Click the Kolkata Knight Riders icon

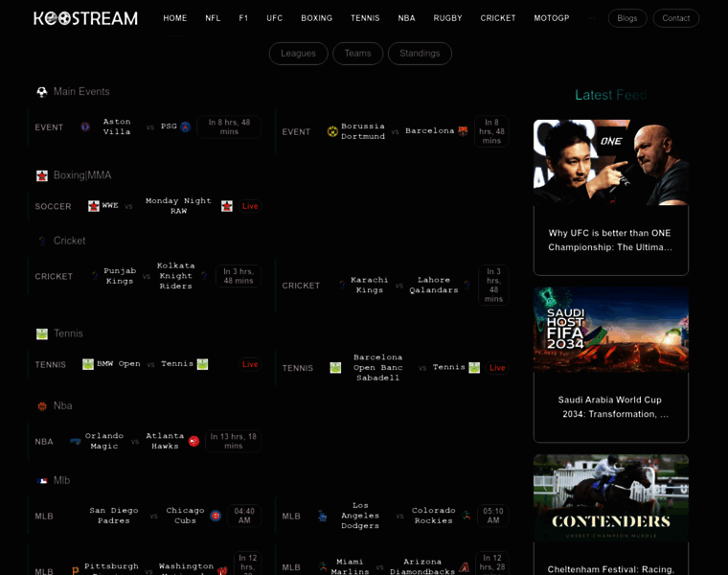click(204, 276)
